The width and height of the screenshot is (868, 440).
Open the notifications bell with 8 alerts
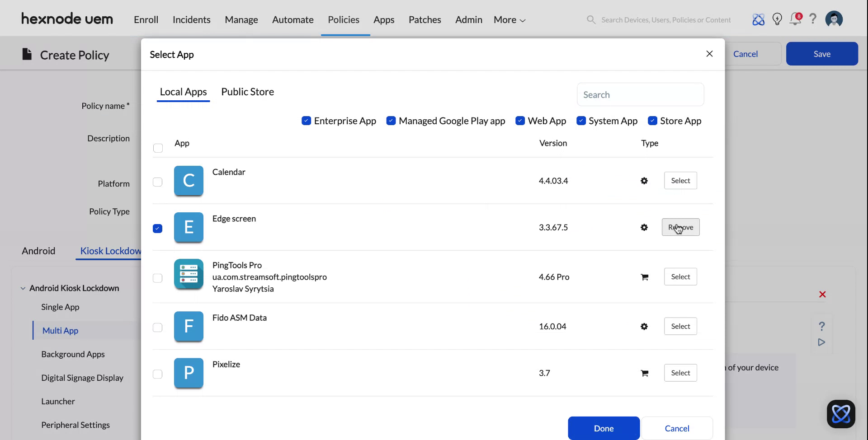(795, 19)
